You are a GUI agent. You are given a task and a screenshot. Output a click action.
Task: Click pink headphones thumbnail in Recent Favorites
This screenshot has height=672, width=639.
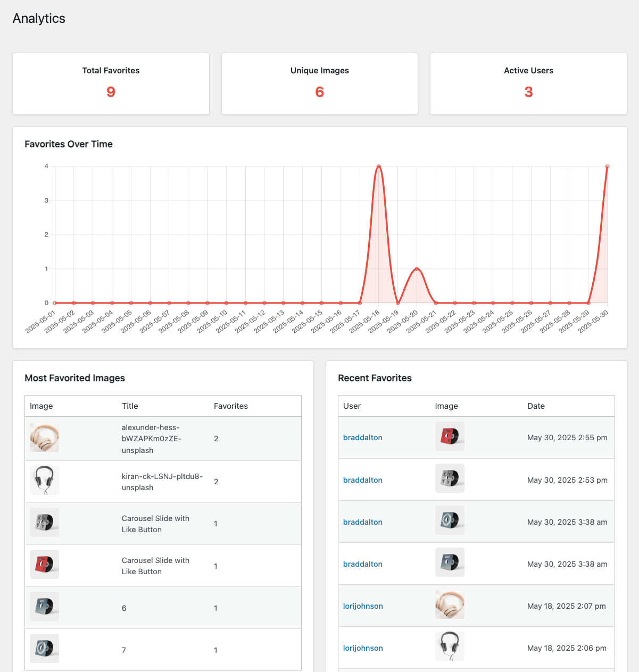(450, 604)
